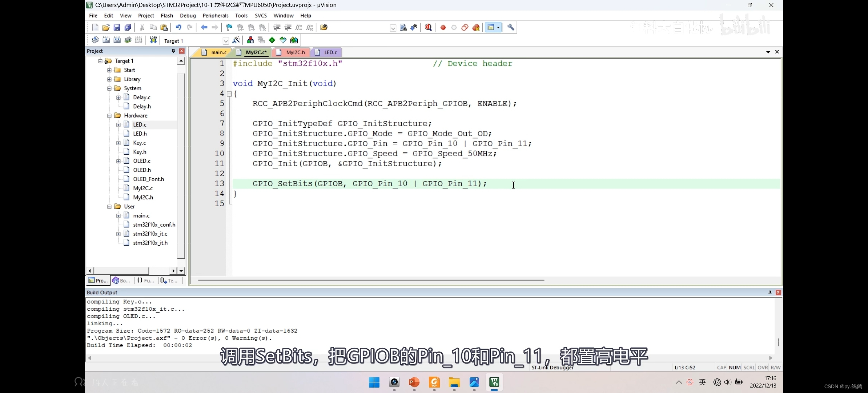The image size is (868, 393).
Task: Open Options for Target using the magic wand
Action: (236, 40)
